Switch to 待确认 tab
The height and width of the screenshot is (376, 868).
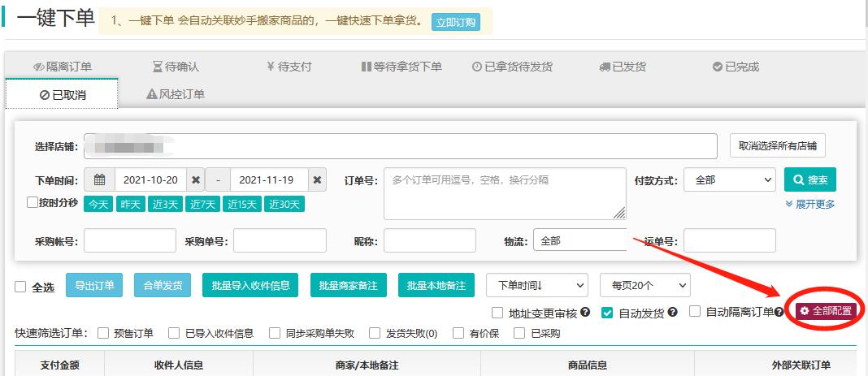click(176, 67)
